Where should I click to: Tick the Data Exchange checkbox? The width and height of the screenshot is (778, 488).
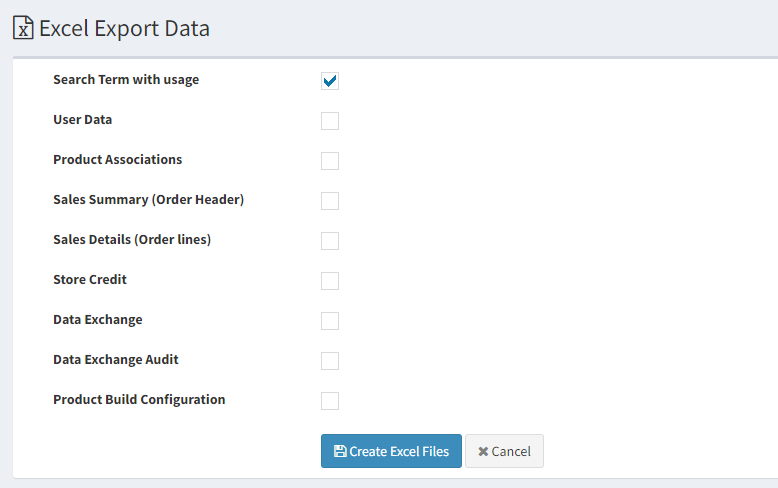point(330,321)
